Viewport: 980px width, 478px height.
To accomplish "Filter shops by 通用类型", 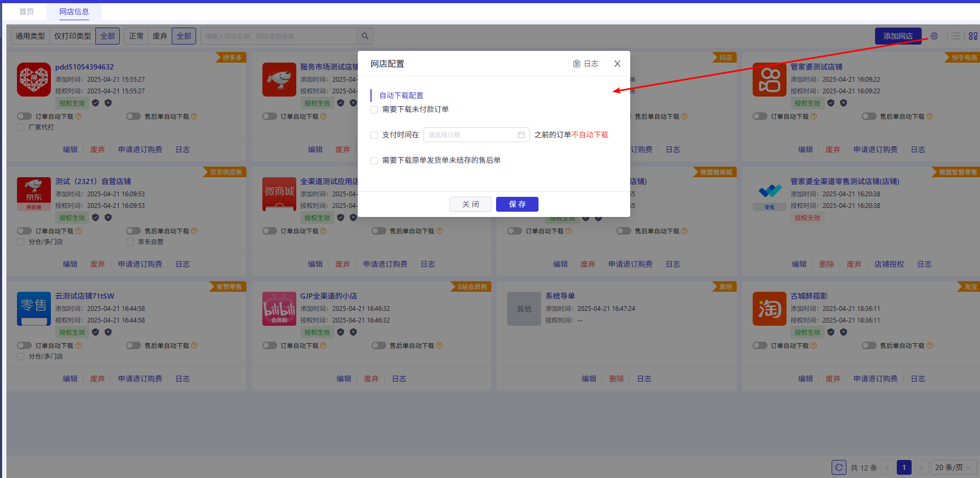I will (30, 36).
